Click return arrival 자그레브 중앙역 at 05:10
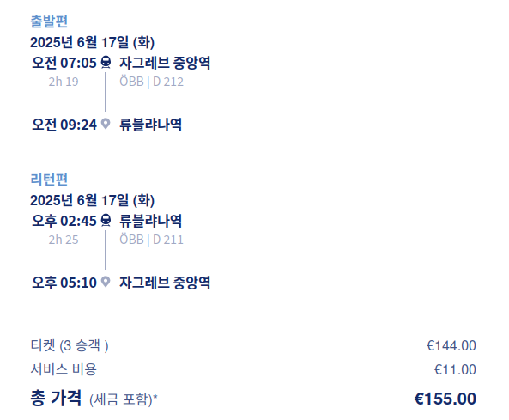This screenshot has height=420, width=509. (165, 283)
